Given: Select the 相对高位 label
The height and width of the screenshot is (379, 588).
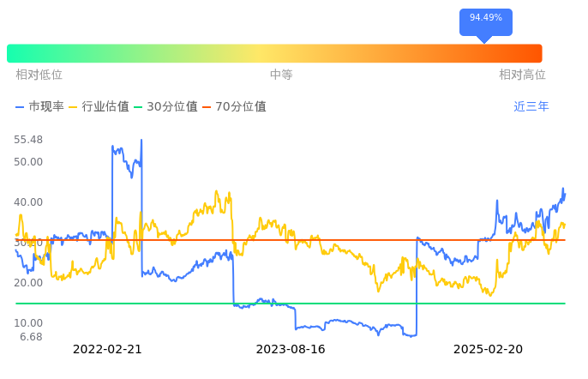Looking at the screenshot, I should click(522, 75).
